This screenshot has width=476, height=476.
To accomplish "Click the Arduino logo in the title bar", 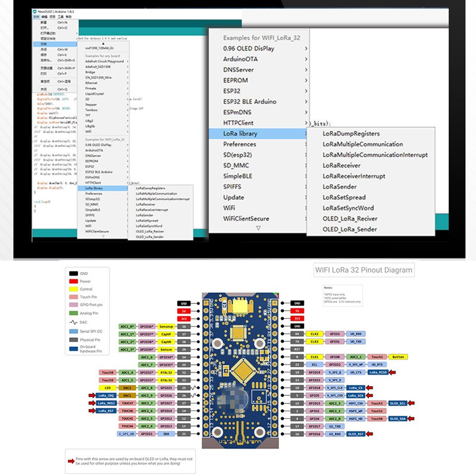I will (x=35, y=11).
